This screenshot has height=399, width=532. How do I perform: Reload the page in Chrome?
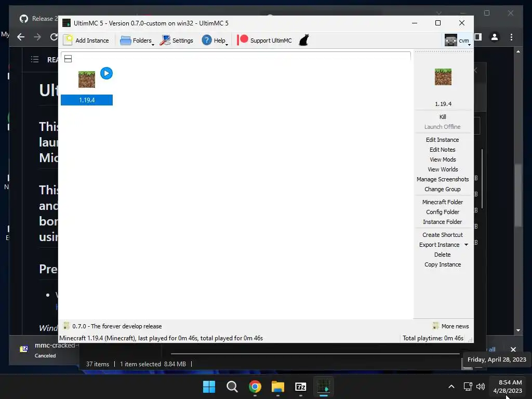54,37
